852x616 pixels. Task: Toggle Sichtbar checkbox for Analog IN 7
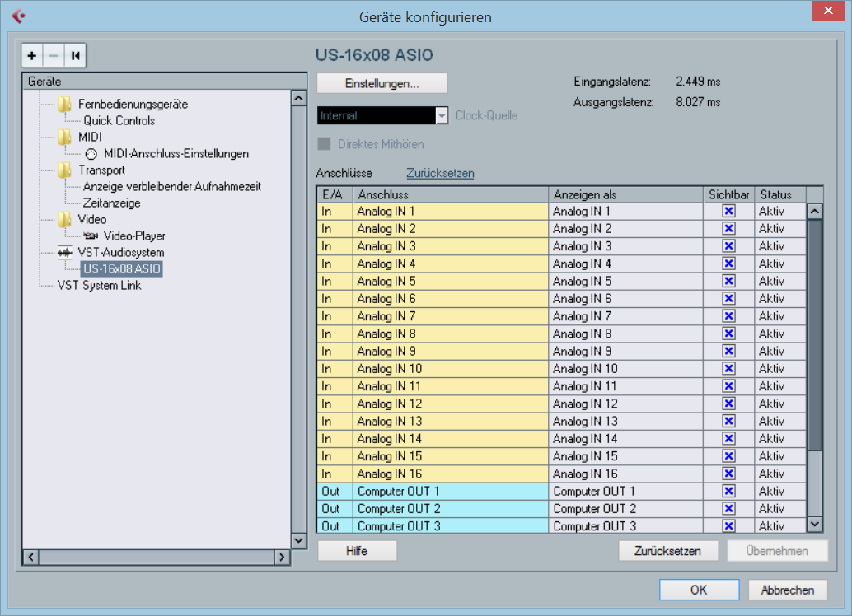pos(728,316)
